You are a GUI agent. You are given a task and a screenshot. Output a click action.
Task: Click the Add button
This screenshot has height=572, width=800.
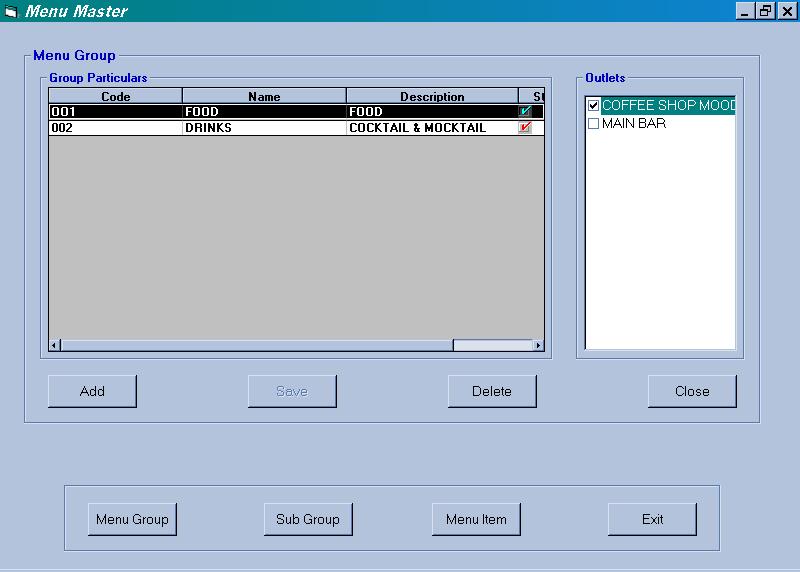[92, 391]
